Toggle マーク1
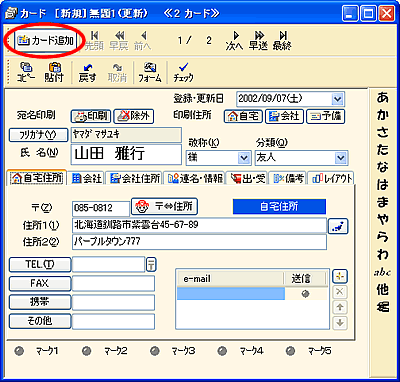 tap(19, 351)
